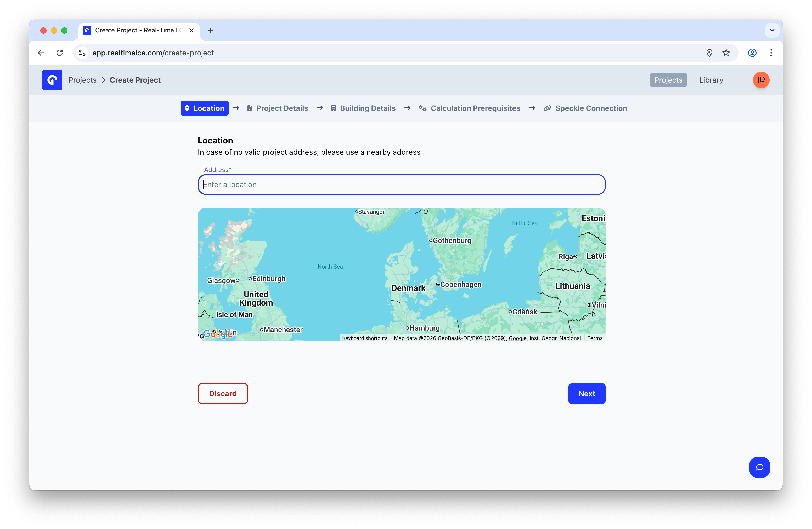Image resolution: width=812 pixels, height=529 pixels.
Task: Click the location permission icon in address bar
Action: tap(709, 53)
